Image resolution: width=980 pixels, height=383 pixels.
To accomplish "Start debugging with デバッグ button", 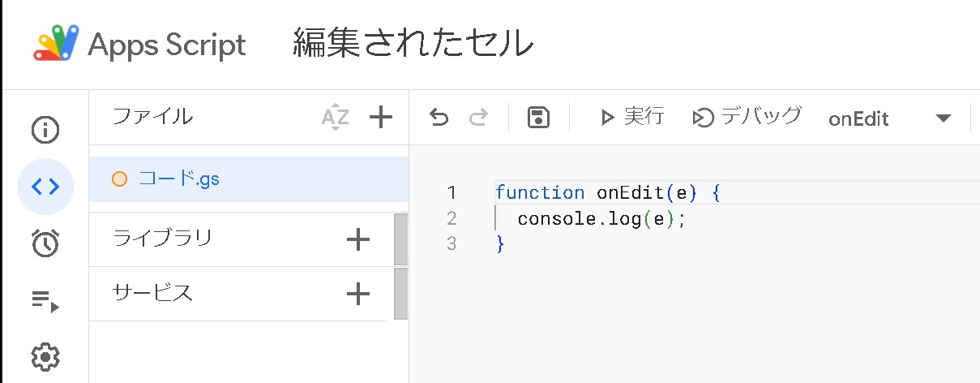I will pos(747,117).
